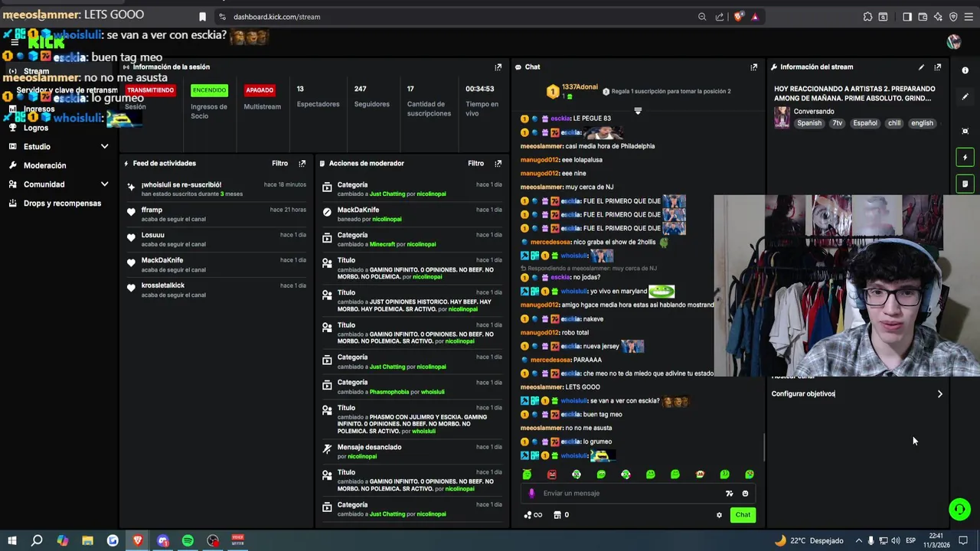Click the purple microphone icon in chat box
Screen dimensions: 980x551
pyautogui.click(x=532, y=494)
